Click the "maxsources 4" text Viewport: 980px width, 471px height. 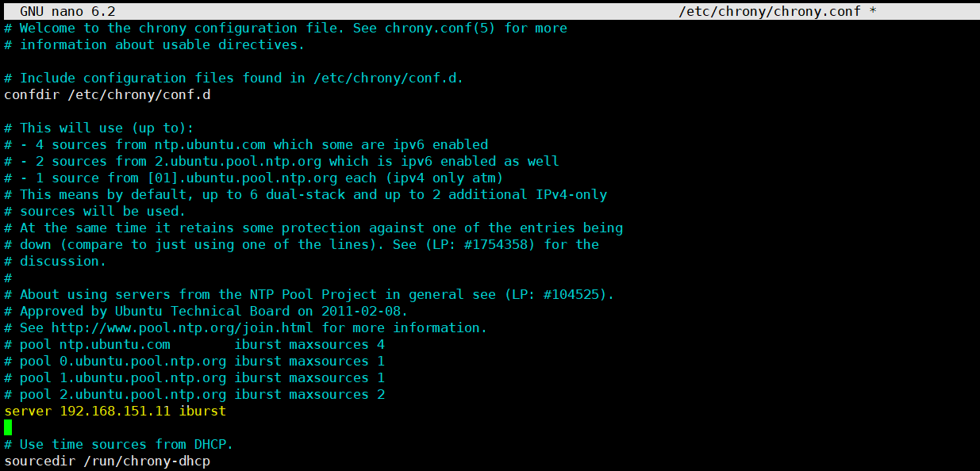pyautogui.click(x=337, y=345)
